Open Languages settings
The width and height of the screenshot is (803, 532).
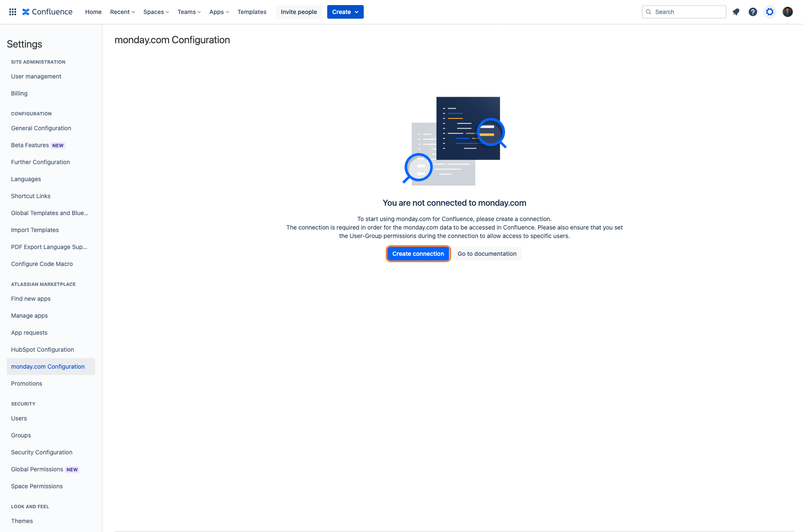click(x=51, y=179)
